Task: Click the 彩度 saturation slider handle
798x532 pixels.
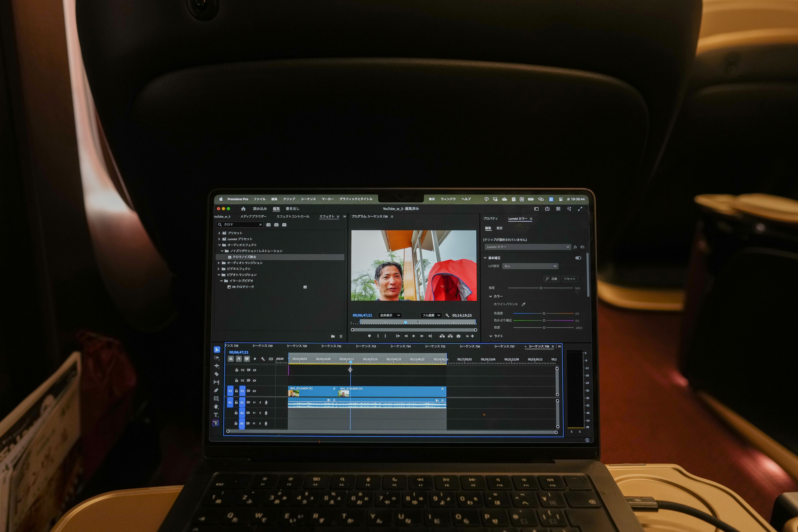Action: coord(544,328)
